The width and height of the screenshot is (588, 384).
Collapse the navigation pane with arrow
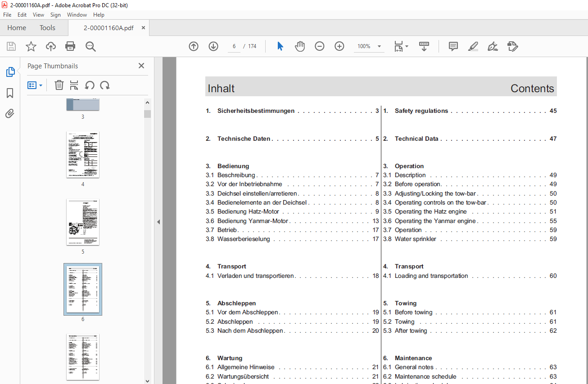click(158, 222)
